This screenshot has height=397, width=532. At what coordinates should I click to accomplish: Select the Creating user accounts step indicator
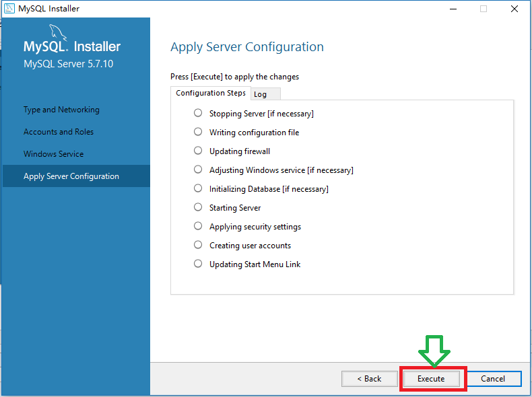point(198,244)
